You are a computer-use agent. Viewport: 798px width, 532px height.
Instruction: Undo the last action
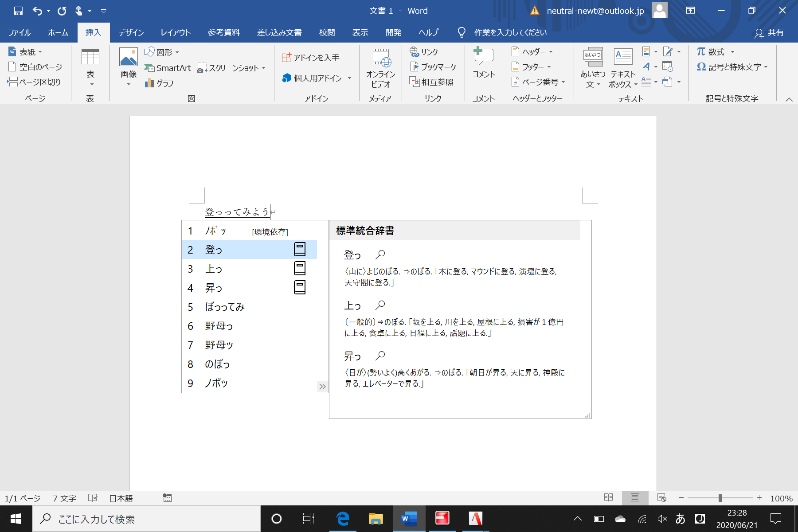pyautogui.click(x=37, y=11)
